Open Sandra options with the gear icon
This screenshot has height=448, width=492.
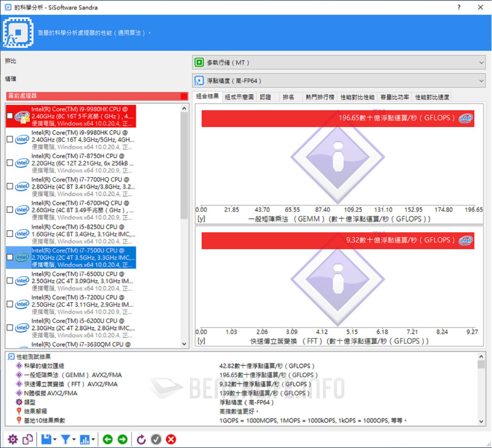coord(13,439)
